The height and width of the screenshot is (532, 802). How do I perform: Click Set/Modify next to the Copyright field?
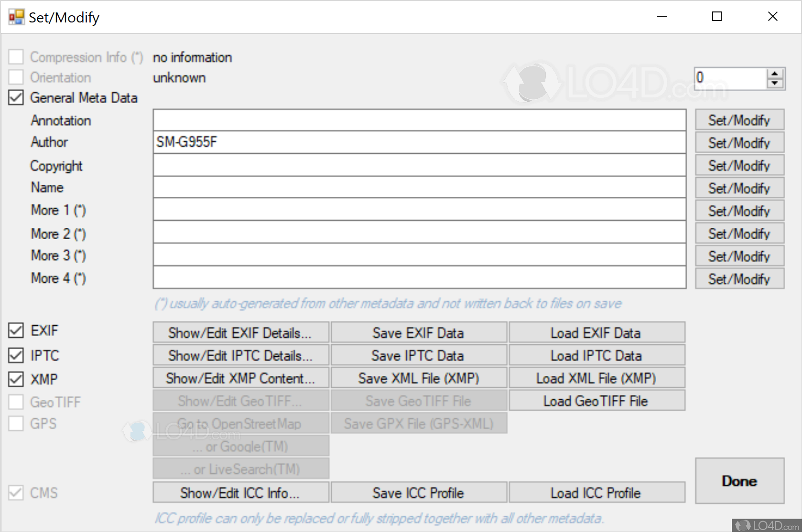(x=739, y=165)
